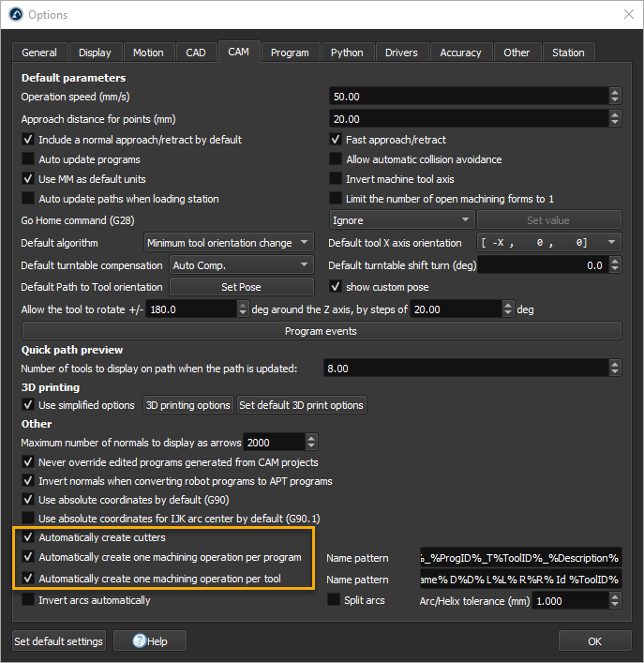Viewport: 644px width, 663px height.
Task: Open the Default algorithm dropdown
Action: click(x=229, y=243)
